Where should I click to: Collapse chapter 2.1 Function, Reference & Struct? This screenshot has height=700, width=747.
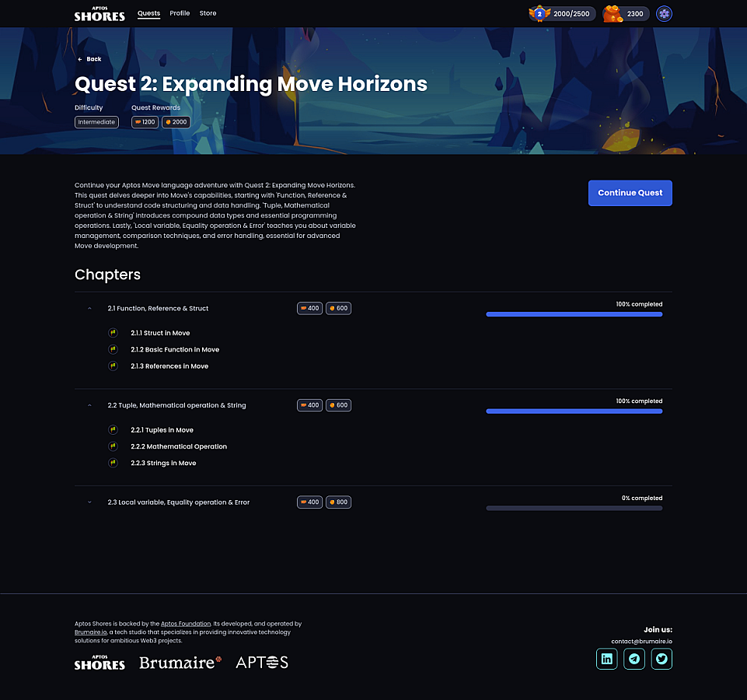[x=89, y=309]
